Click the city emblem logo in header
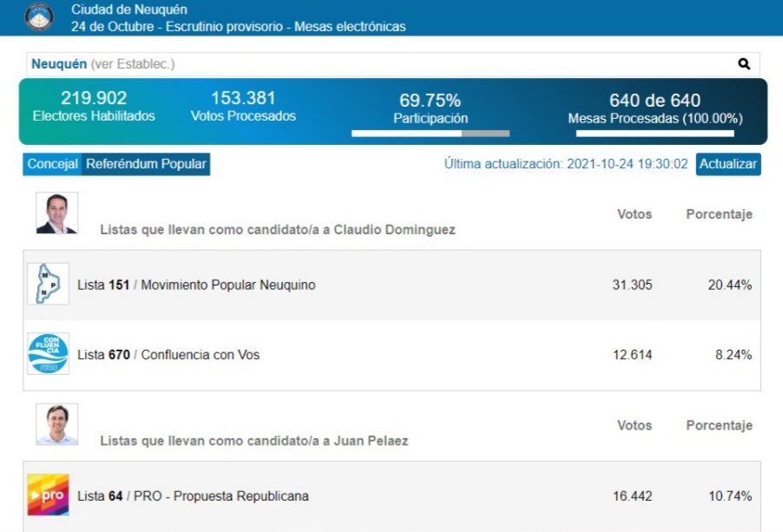The width and height of the screenshot is (783, 532). pos(38,17)
